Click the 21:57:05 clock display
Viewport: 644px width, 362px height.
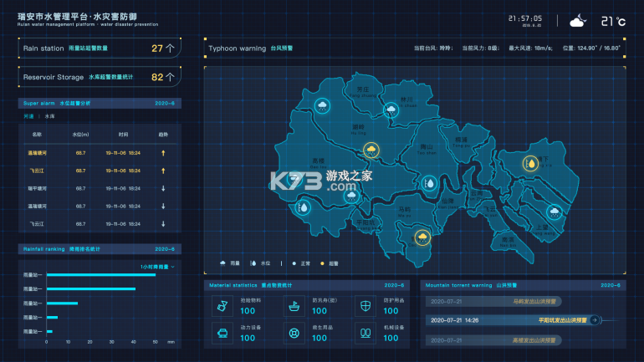[x=525, y=18]
